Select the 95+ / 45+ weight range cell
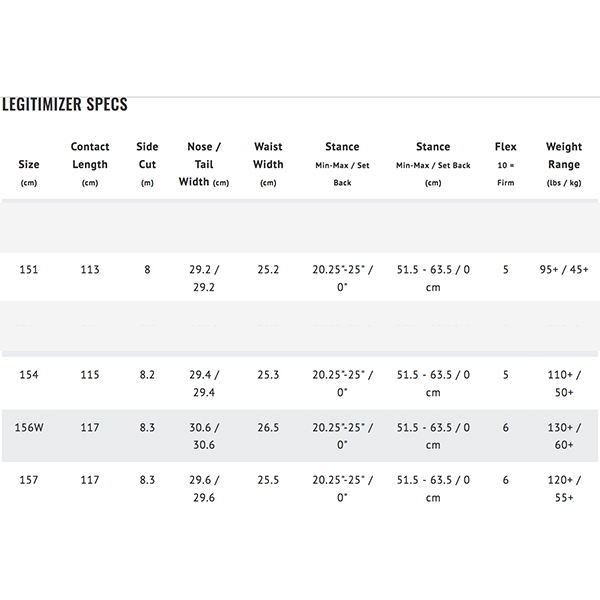This screenshot has height=600, width=600. (564, 270)
